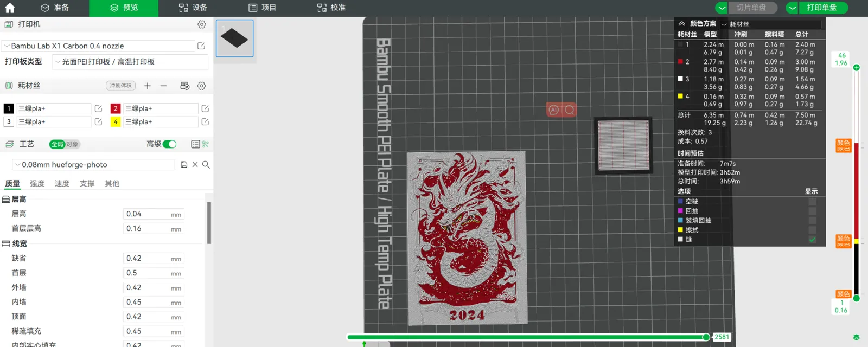
Task: Switch to the 准备 prepare tab
Action: click(55, 8)
